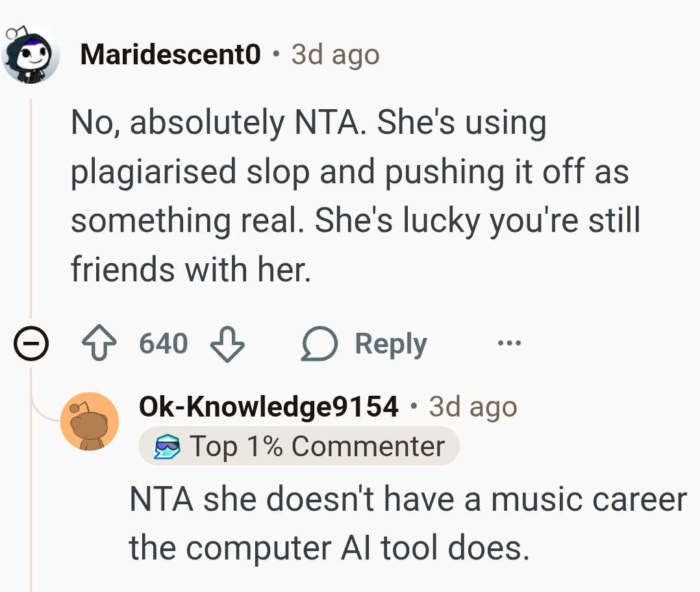This screenshot has height=592, width=700.
Task: Click the Reply label under Maridescent0's comment
Action: [x=390, y=344]
